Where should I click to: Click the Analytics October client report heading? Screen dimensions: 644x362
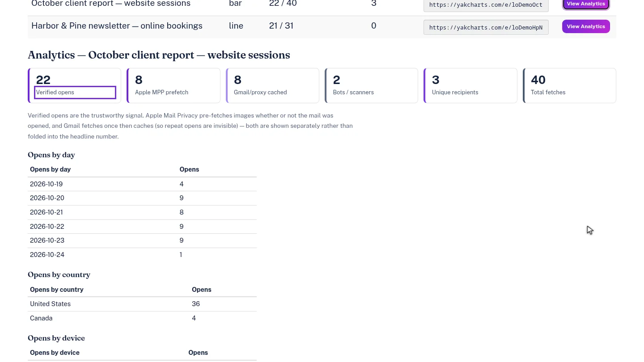point(159,55)
